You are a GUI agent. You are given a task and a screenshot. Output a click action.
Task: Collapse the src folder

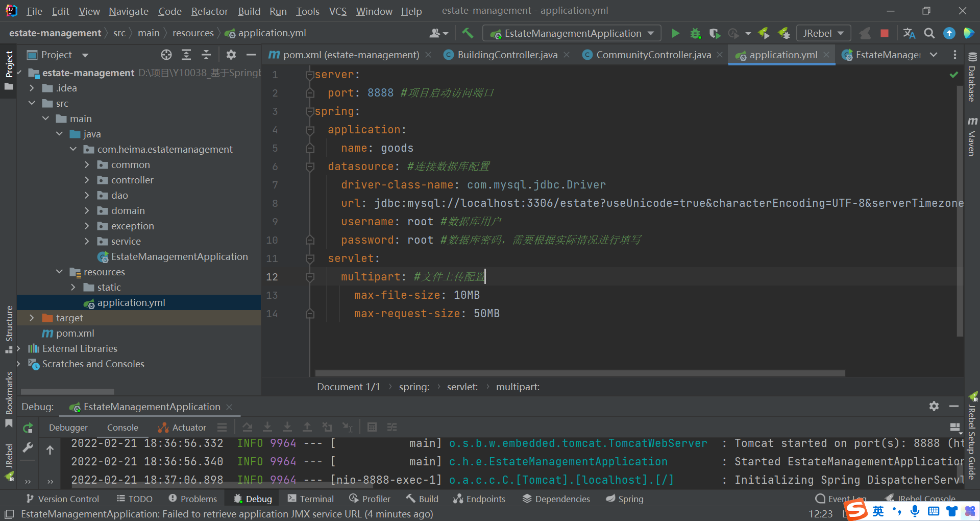click(32, 103)
